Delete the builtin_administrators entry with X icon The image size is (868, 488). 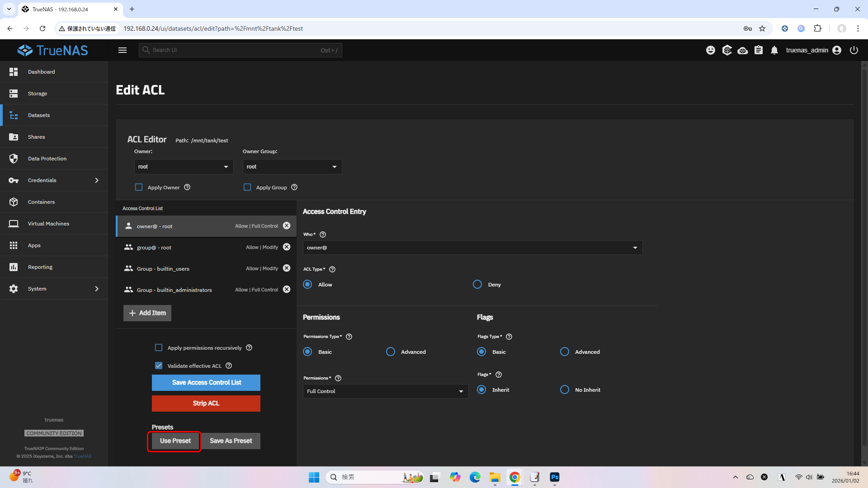(287, 290)
